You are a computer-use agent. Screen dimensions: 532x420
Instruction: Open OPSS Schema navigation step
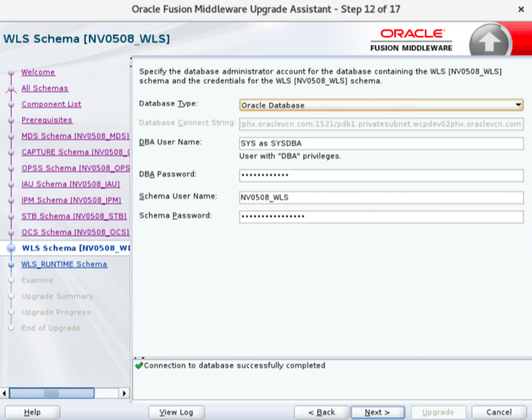click(75, 167)
